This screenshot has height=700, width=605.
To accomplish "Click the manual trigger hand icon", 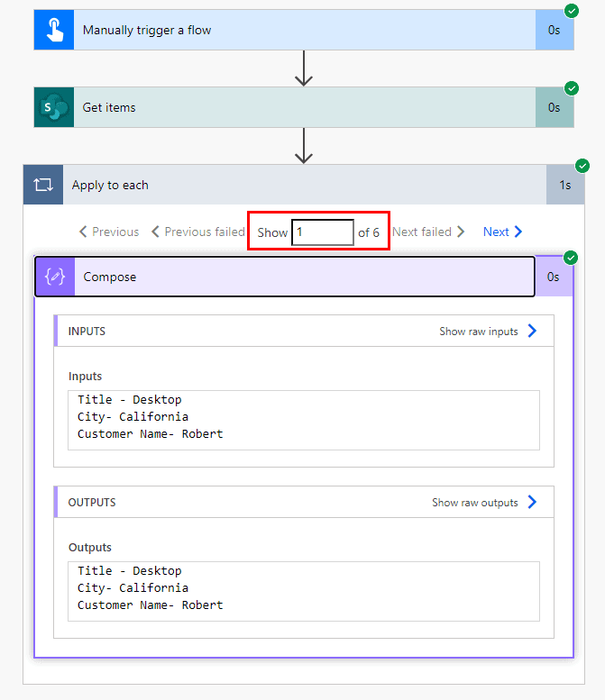I will 54,30.
